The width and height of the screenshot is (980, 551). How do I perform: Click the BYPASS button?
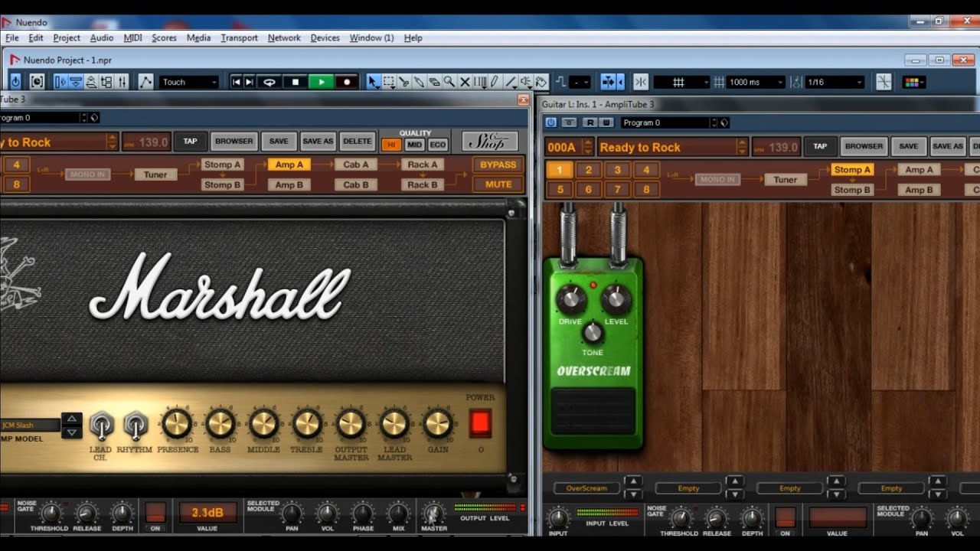point(498,165)
